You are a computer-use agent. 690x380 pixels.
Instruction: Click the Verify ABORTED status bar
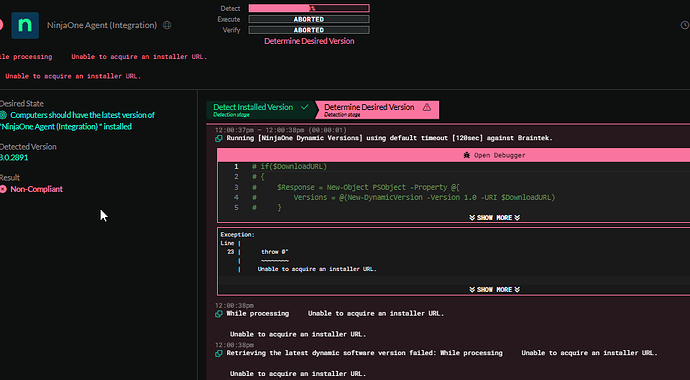[x=309, y=30]
